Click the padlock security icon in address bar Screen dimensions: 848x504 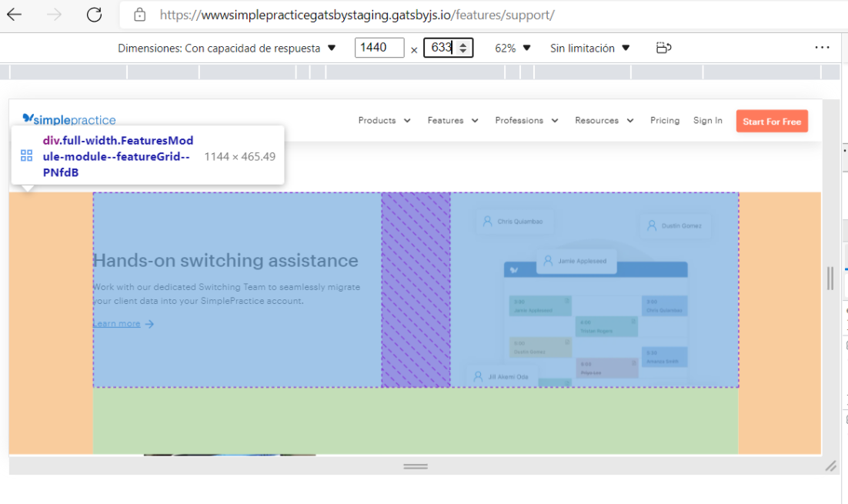coord(139,15)
